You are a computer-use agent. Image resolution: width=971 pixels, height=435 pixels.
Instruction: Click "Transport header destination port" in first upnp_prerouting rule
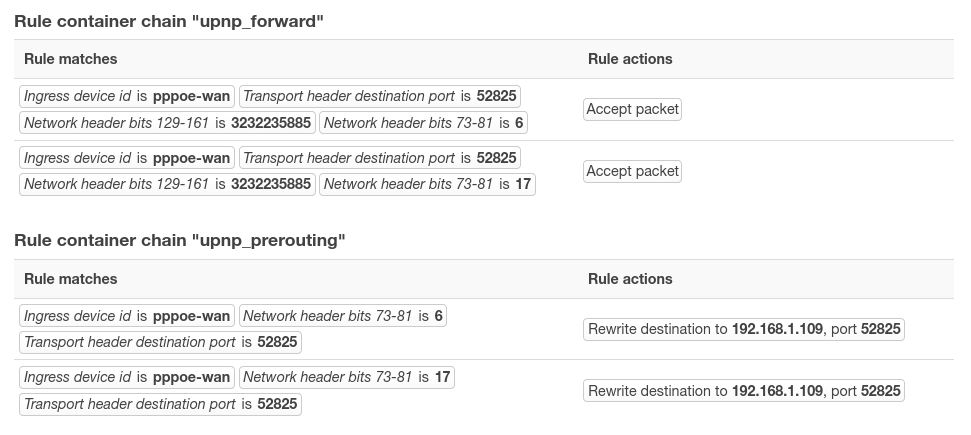pos(160,342)
